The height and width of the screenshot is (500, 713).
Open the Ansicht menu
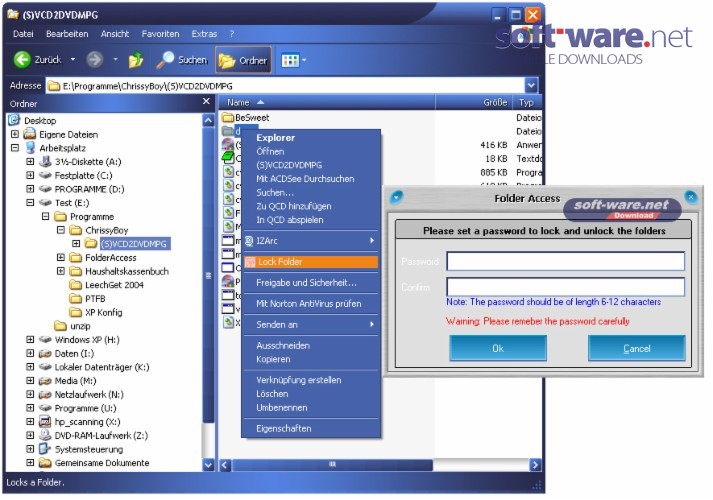pos(115,34)
